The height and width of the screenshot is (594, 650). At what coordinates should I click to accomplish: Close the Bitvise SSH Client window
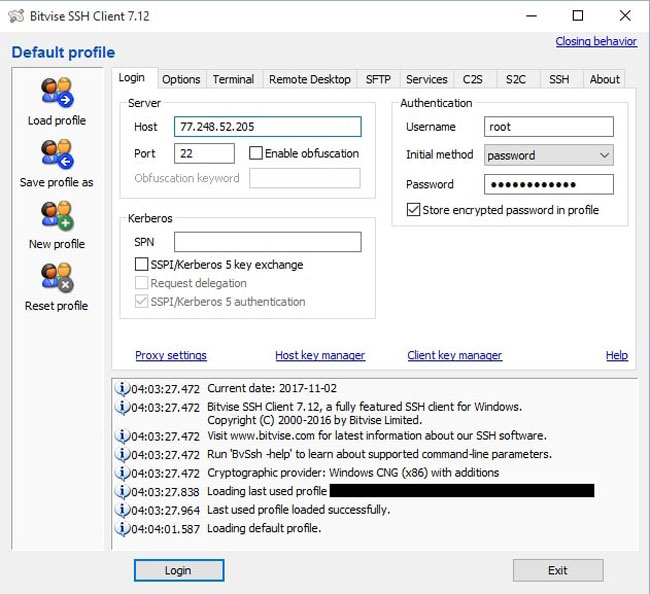point(625,16)
